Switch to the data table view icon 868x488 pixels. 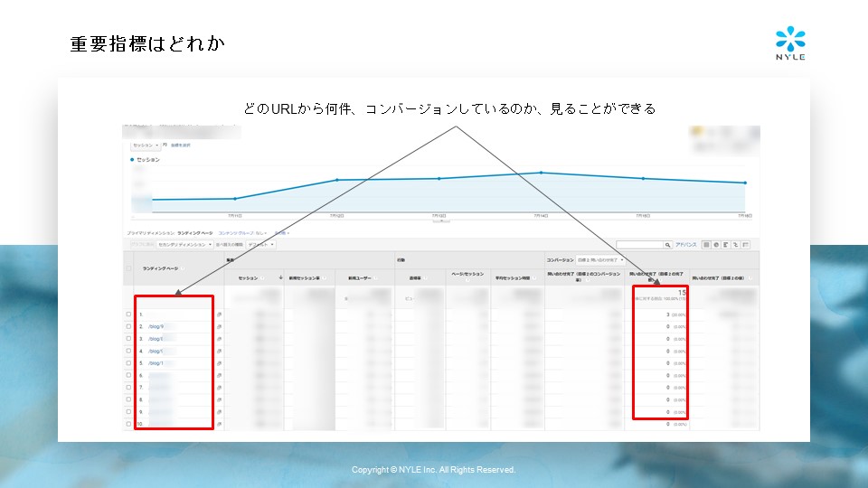[x=706, y=245]
